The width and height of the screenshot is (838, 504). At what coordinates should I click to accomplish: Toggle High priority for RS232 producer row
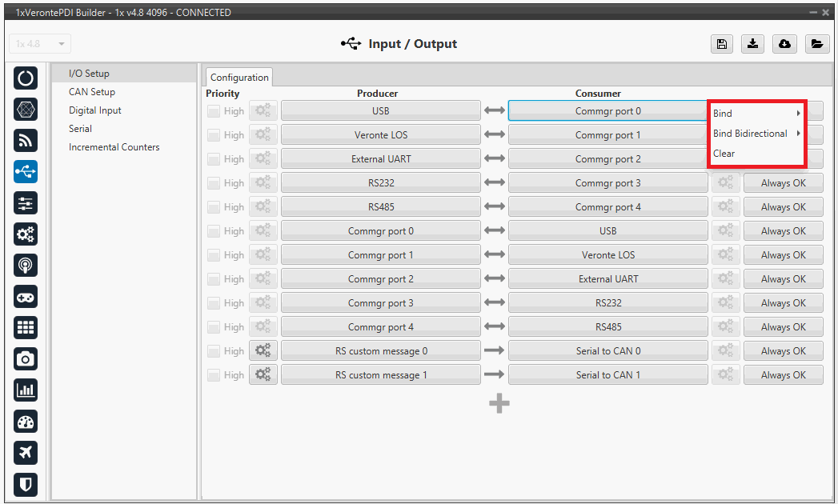tap(214, 183)
